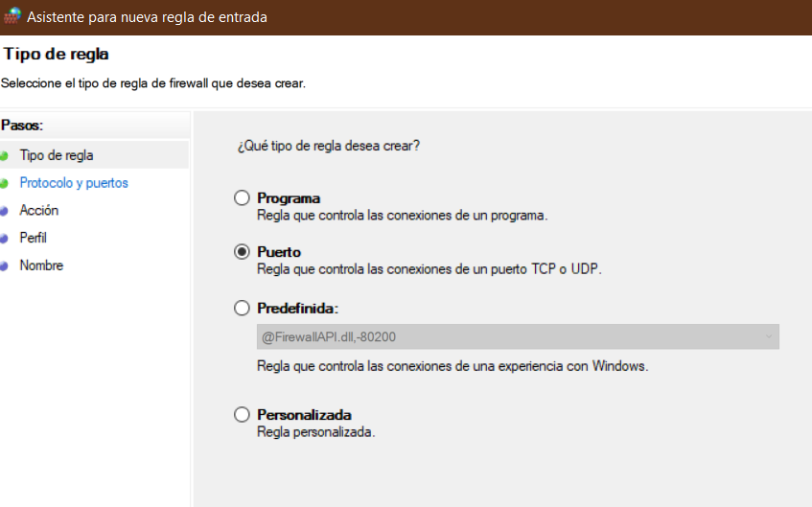Viewport: 812px width, 507px height.
Task: Click green bullet beside Protocolo y puertos
Action: point(4,183)
